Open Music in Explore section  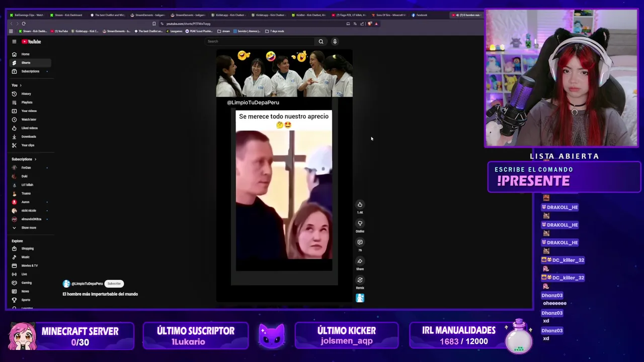[30, 257]
